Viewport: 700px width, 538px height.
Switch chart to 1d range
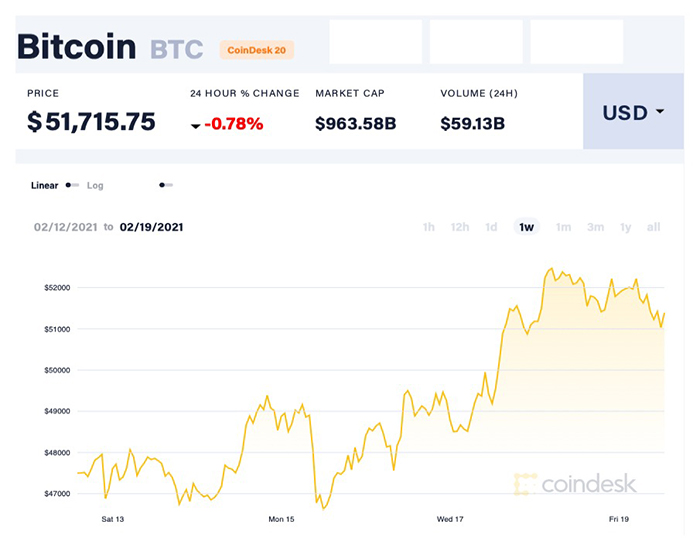tap(491, 227)
